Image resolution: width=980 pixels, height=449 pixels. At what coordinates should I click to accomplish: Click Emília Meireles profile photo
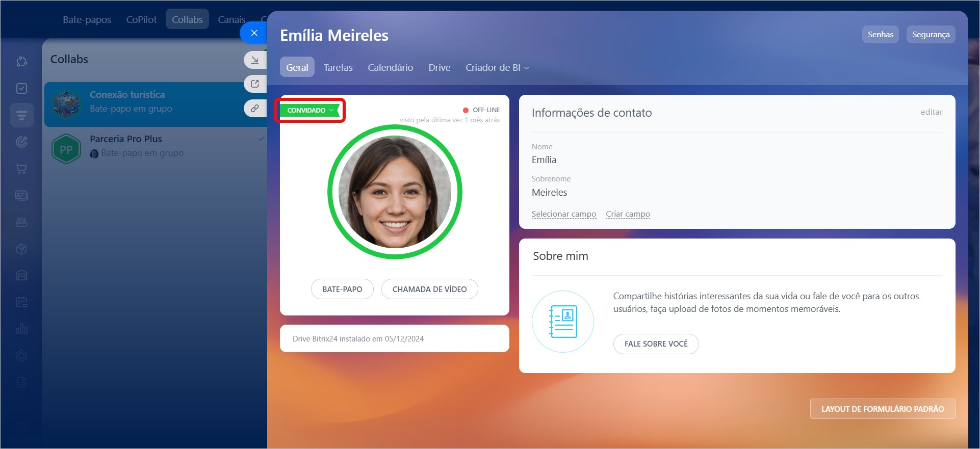coord(395,192)
